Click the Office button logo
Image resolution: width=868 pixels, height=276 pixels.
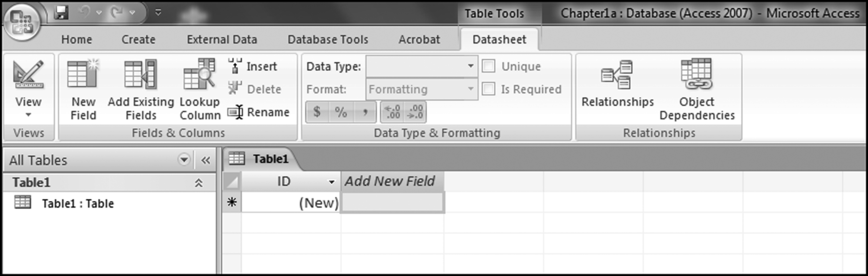pos(22,22)
